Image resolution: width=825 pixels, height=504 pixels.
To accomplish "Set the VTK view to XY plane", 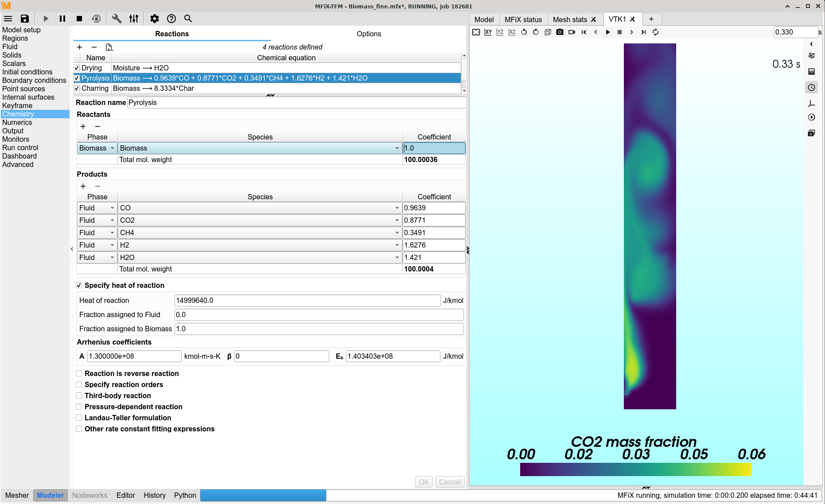I will point(488,32).
